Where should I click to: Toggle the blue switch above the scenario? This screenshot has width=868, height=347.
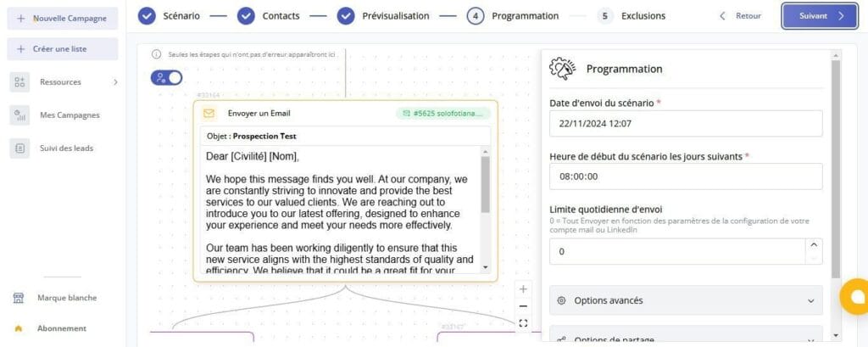point(167,78)
